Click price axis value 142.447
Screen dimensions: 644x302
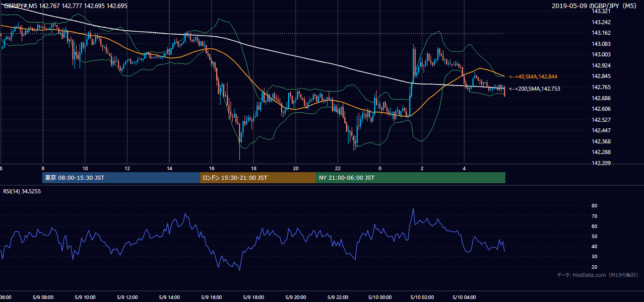click(600, 130)
